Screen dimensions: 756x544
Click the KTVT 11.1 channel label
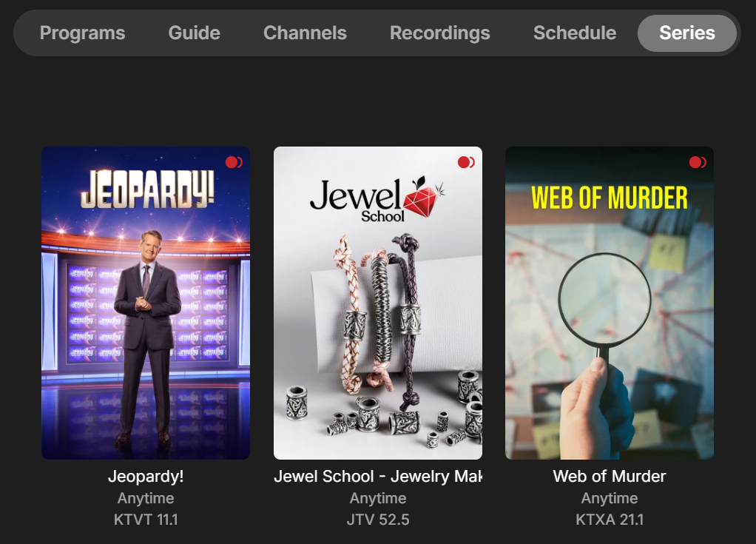pyautogui.click(x=146, y=520)
